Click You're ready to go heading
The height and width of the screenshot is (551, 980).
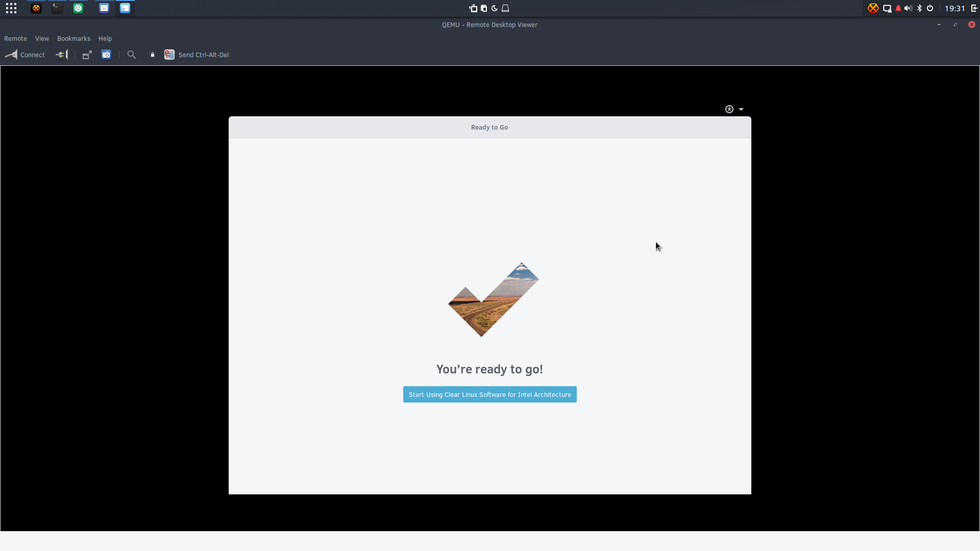pyautogui.click(x=489, y=369)
